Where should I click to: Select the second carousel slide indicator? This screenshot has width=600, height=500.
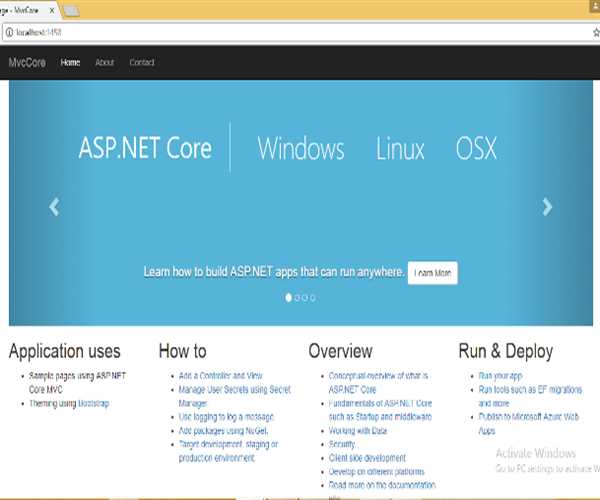click(297, 297)
